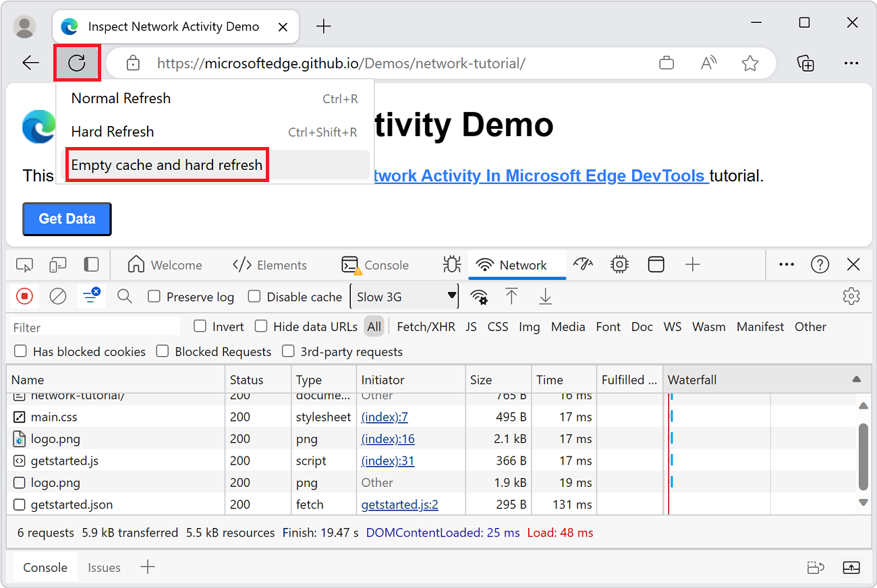Close the Inspect Network Activity Demo tab
The width and height of the screenshot is (877, 588).
click(x=283, y=27)
